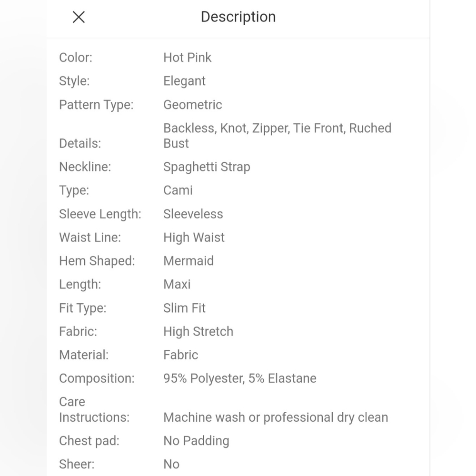The image size is (476, 476).
Task: Click the Elegant style value
Action: 184,81
